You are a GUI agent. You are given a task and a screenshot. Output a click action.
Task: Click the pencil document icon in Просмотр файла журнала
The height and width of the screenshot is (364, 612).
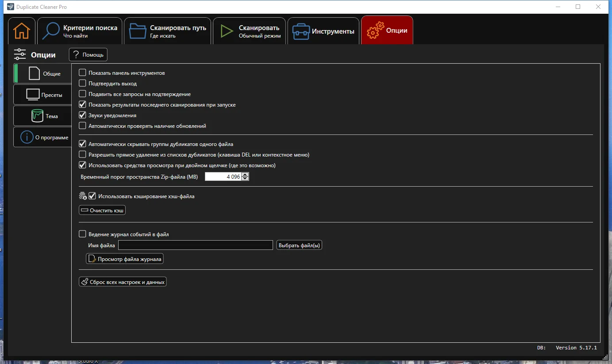point(92,259)
